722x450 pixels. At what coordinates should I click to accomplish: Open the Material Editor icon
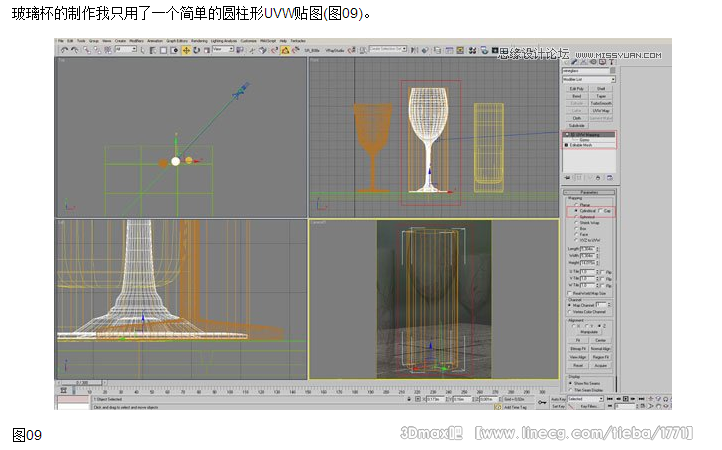(x=472, y=51)
